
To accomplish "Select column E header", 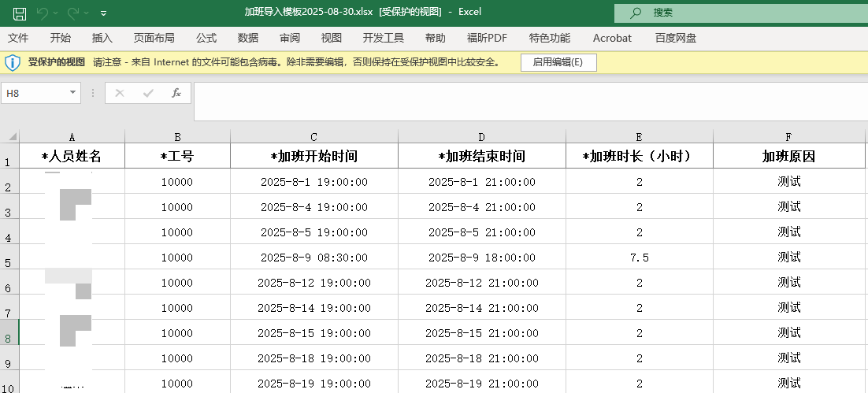I will pyautogui.click(x=640, y=137).
